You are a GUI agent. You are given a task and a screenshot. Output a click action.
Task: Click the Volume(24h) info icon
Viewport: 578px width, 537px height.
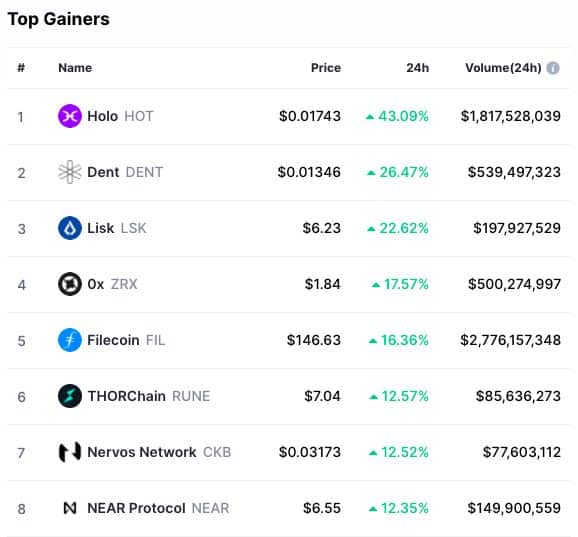click(x=553, y=68)
